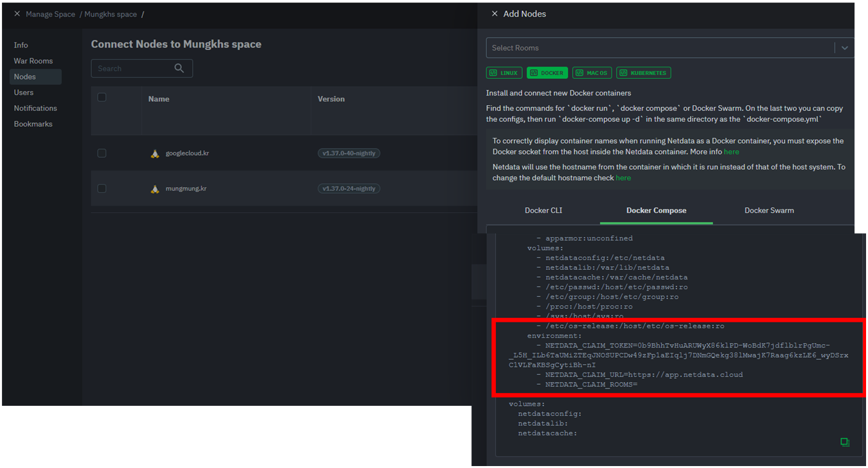
Task: Select the KUBERNETES platform tag
Action: tap(644, 73)
